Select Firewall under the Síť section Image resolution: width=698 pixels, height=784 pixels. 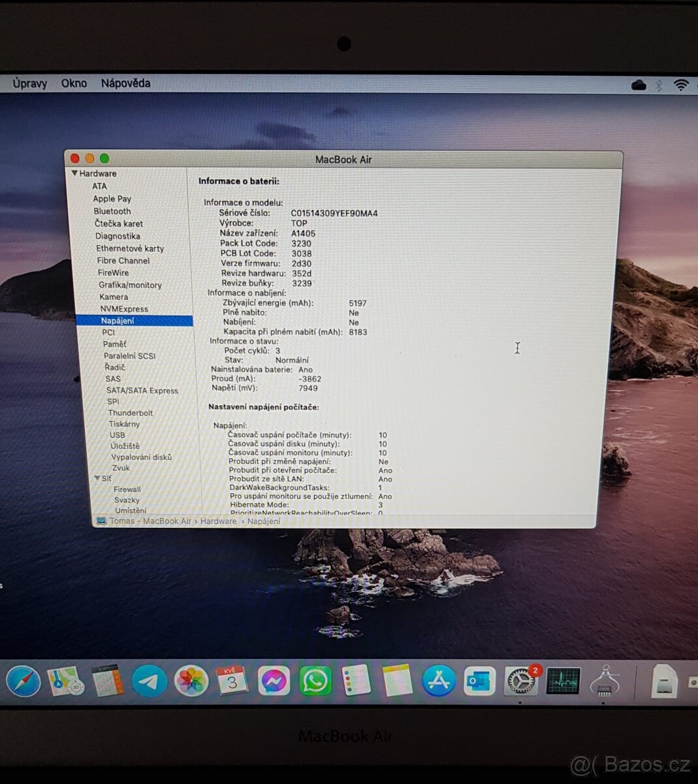coord(127,489)
